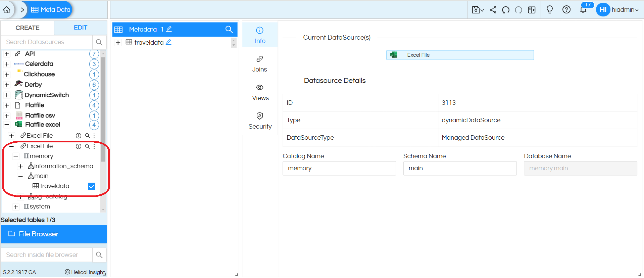Click the Derby count badge 6

94,85
